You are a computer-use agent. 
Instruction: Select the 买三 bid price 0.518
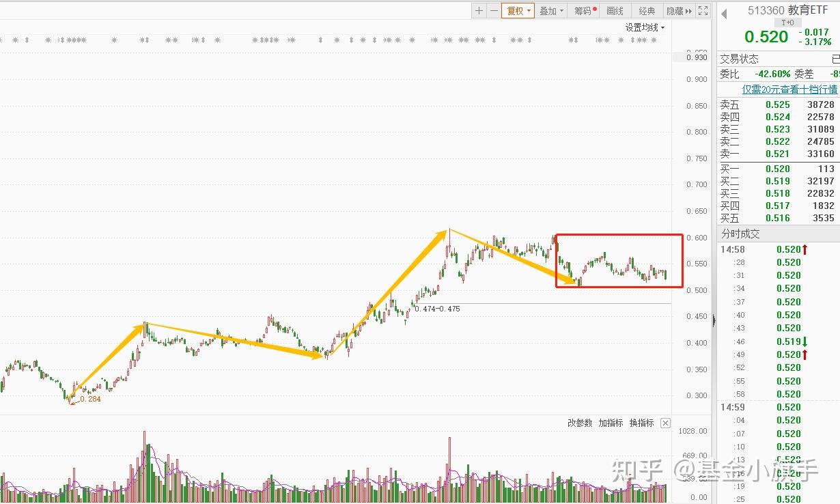(777, 193)
